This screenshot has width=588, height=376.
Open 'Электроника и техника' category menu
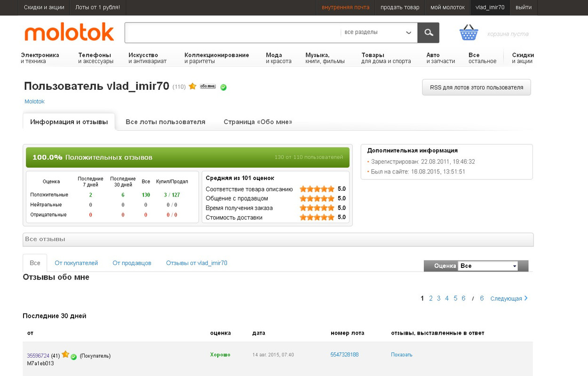point(40,58)
